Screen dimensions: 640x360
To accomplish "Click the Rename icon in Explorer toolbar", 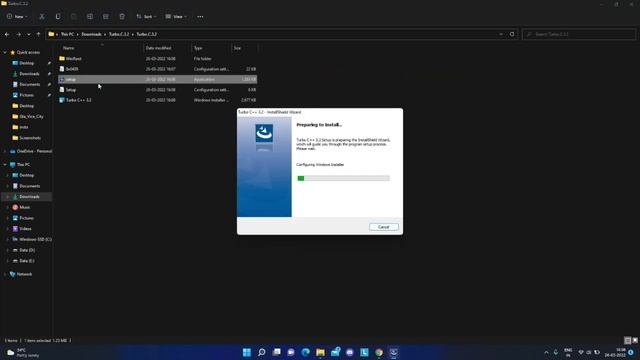I will pos(90,17).
